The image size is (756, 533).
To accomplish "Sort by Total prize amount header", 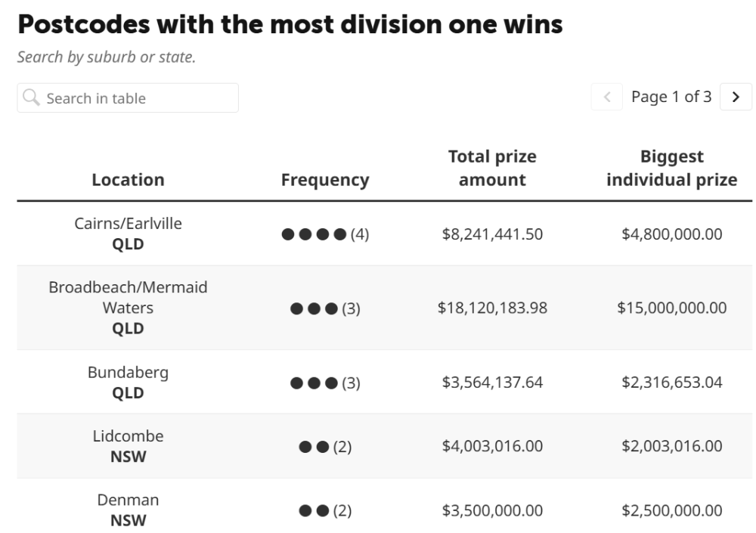I will tap(492, 168).
